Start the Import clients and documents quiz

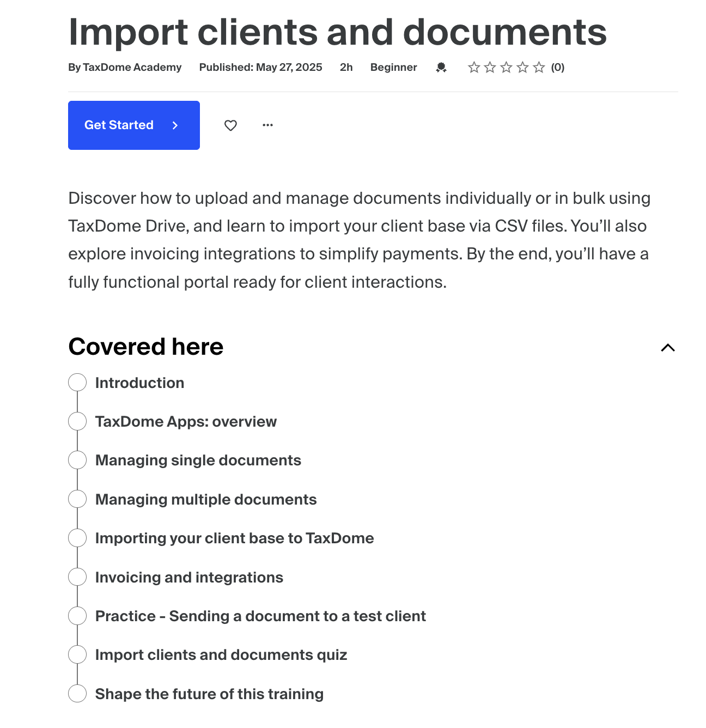[221, 655]
